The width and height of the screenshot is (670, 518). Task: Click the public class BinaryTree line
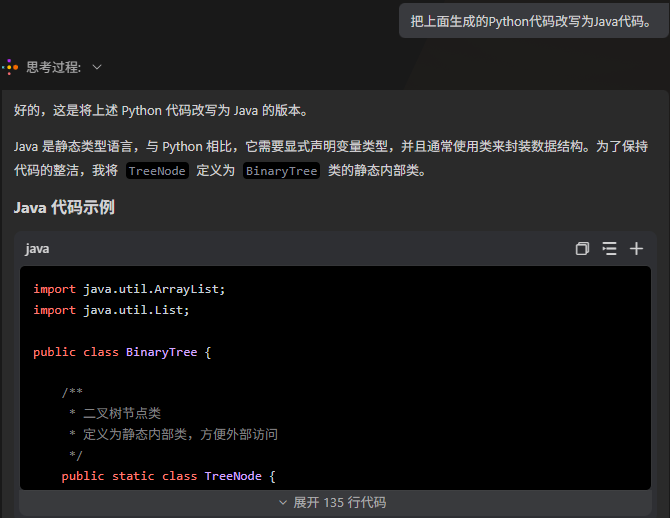tap(122, 352)
